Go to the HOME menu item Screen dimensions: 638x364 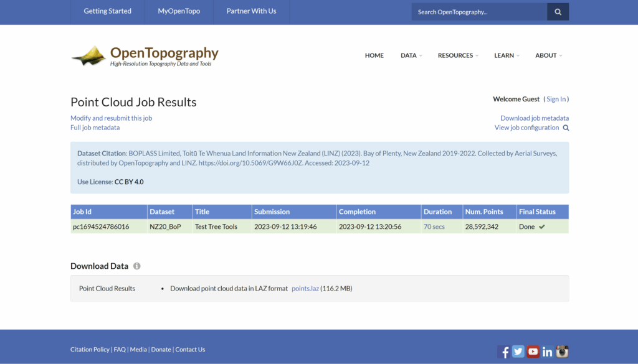click(x=374, y=55)
